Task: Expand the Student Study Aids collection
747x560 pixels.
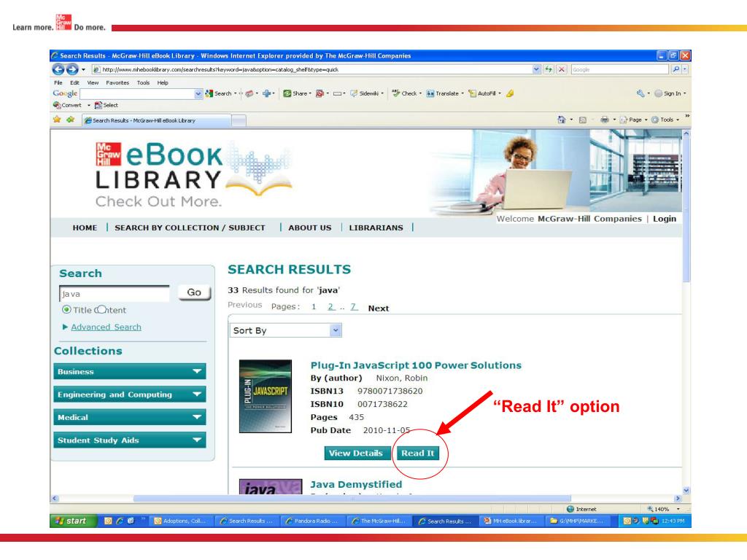Action: [x=130, y=440]
